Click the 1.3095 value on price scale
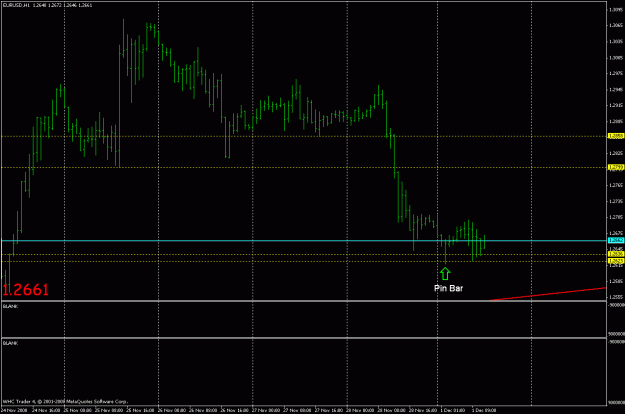 click(616, 10)
